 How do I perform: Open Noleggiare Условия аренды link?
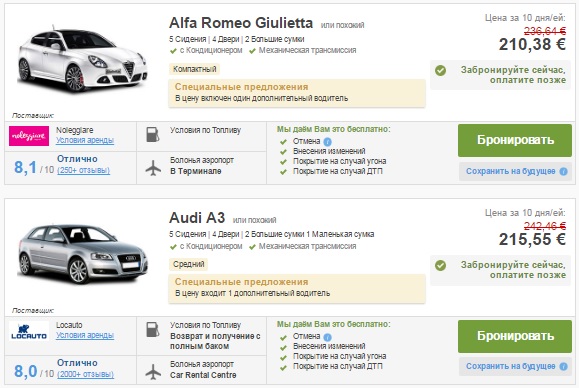click(x=85, y=140)
